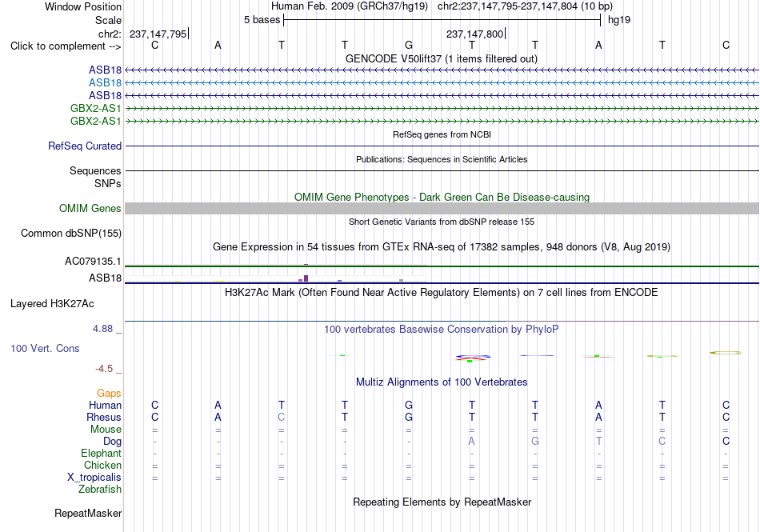Click the A base in the Dog row

tap(472, 441)
